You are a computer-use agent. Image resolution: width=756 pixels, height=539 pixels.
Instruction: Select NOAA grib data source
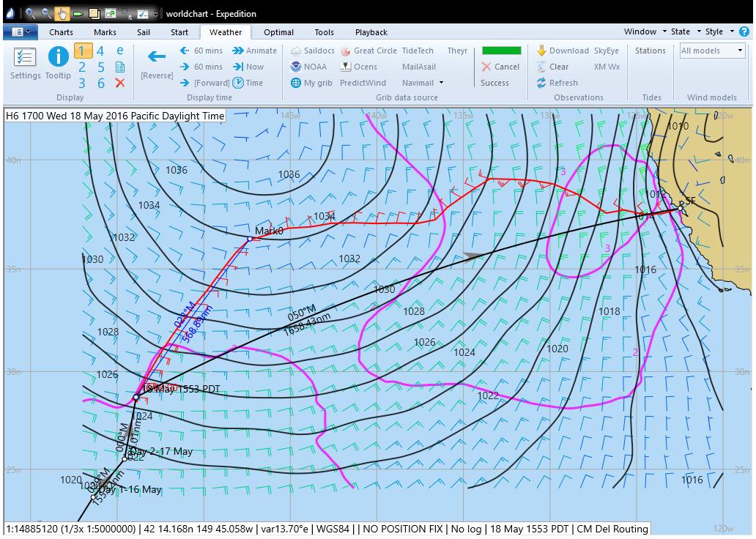click(308, 67)
